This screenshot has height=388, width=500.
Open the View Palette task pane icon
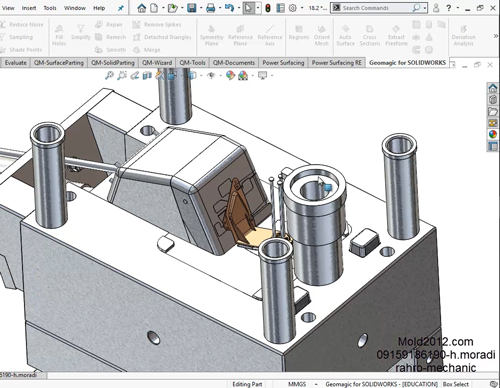493,123
